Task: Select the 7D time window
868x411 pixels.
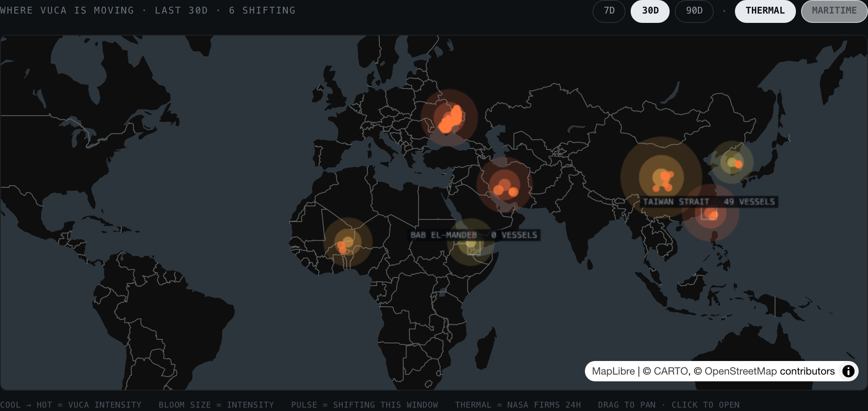Action: point(609,11)
